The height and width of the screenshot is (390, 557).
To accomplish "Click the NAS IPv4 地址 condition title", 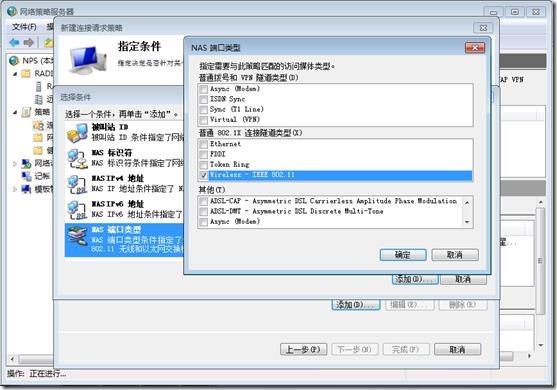I will point(118,178).
